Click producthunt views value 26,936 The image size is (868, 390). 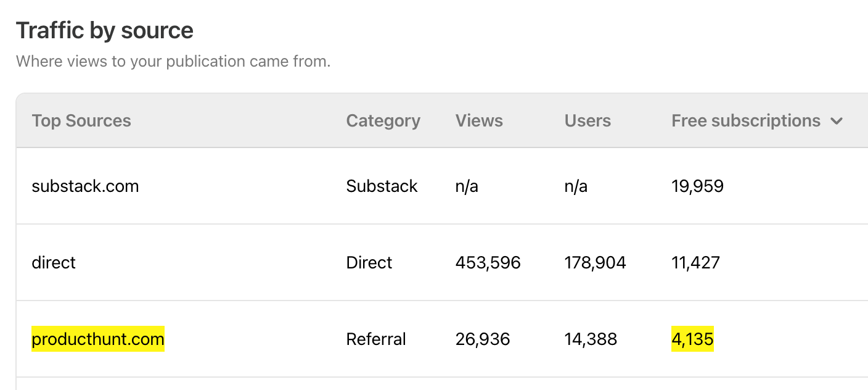(x=483, y=339)
